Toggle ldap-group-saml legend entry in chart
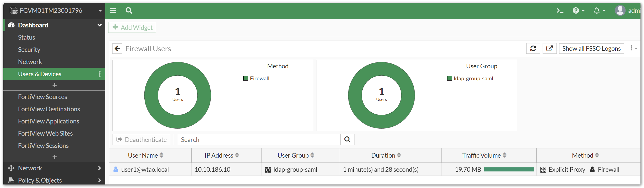 point(470,78)
